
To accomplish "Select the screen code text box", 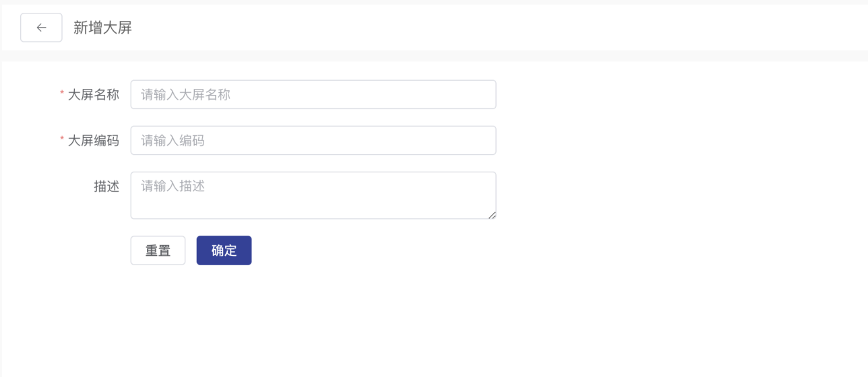I will pos(313,141).
